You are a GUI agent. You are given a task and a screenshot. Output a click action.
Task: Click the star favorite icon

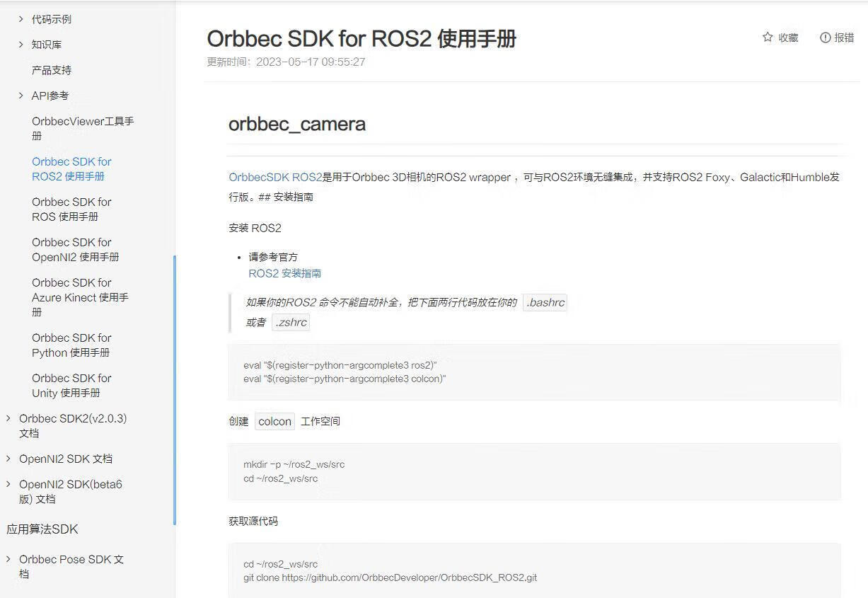[x=768, y=38]
